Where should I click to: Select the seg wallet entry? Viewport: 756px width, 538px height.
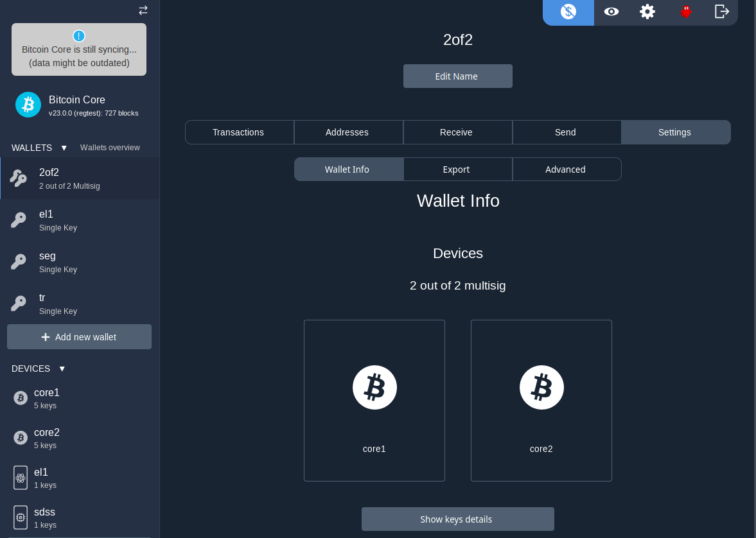tap(80, 262)
